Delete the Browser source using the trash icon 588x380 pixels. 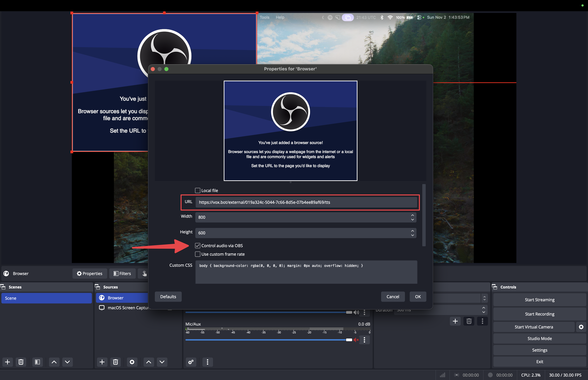tap(115, 362)
